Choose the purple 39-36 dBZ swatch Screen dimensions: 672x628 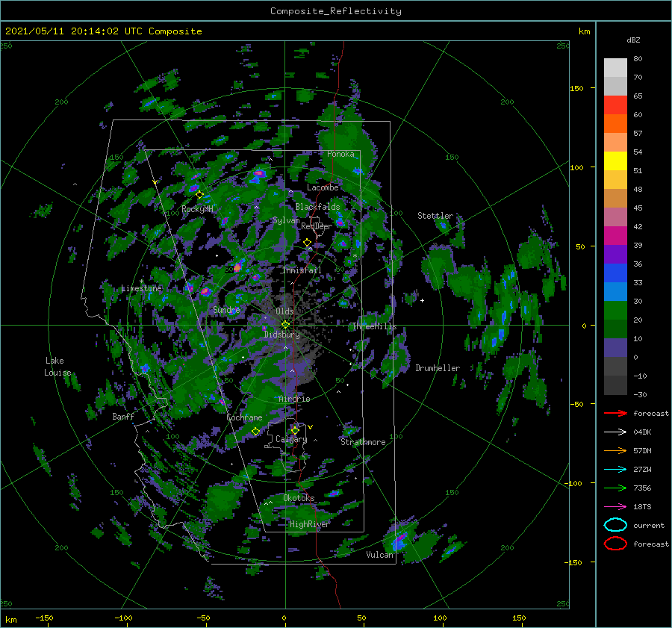tap(615, 255)
